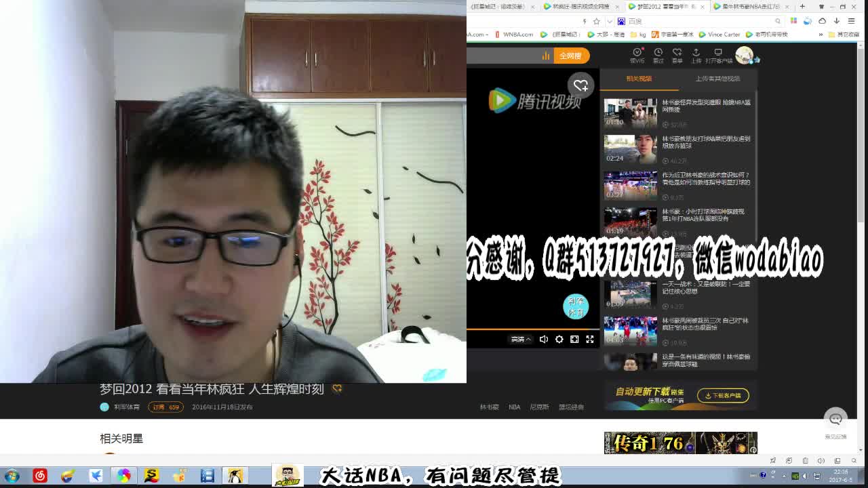Viewport: 868px width, 488px height.
Task: Enter fullscreen mode in video player
Action: point(590,340)
